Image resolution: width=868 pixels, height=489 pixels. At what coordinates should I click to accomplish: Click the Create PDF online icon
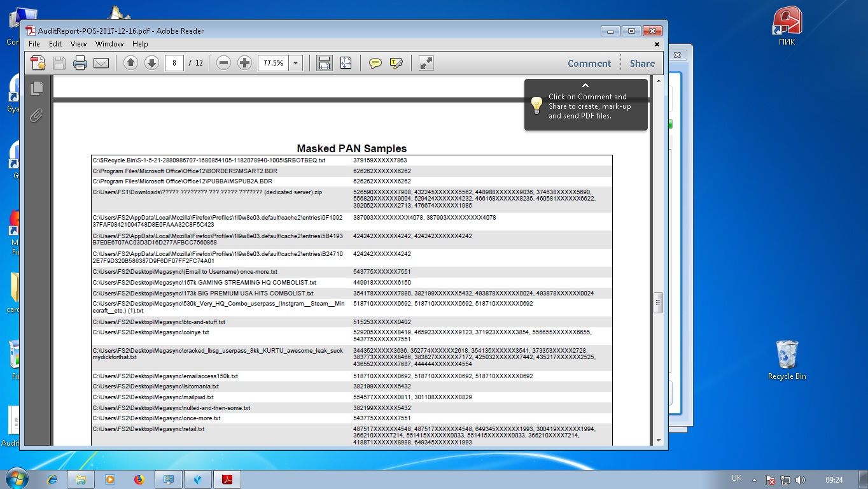click(x=38, y=63)
